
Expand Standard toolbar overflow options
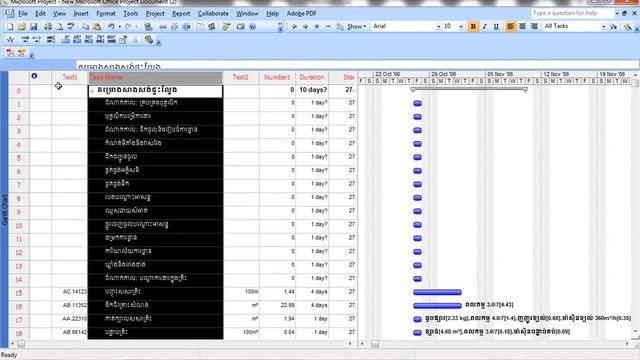pos(280,27)
